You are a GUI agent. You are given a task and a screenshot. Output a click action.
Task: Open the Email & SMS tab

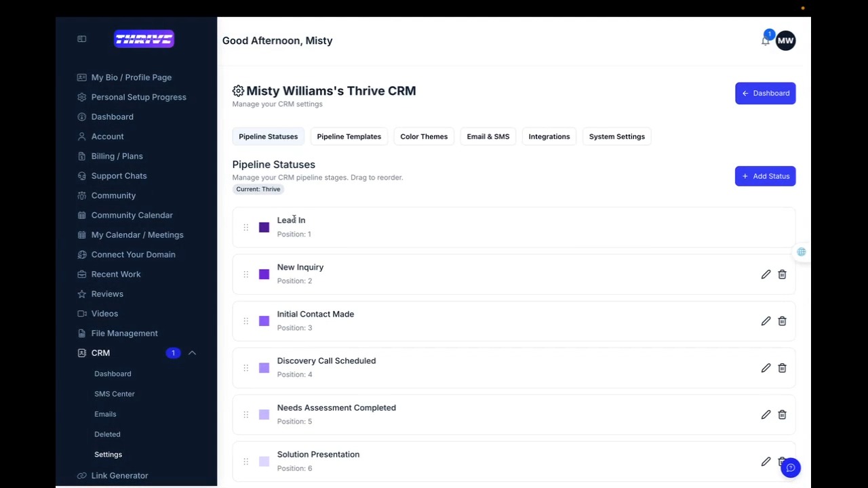click(x=488, y=136)
